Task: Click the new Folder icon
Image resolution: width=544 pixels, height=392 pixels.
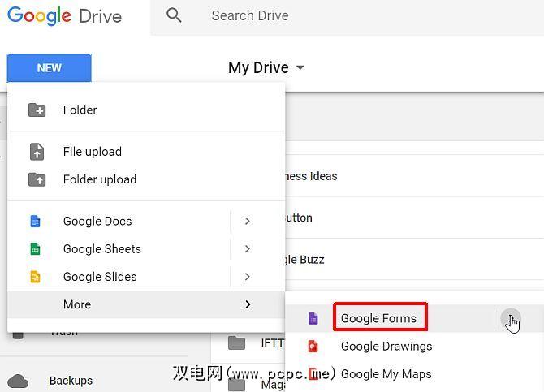Action: coord(37,110)
